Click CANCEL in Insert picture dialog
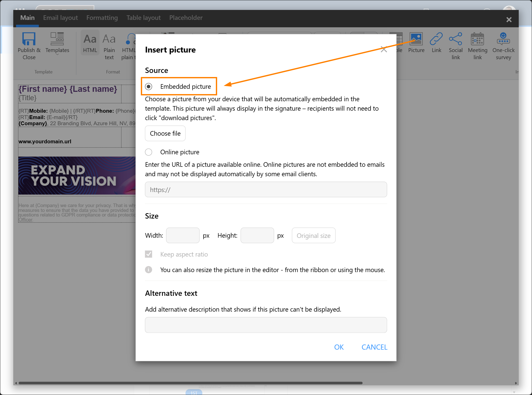Screen dimensions: 532x395 click(374, 347)
